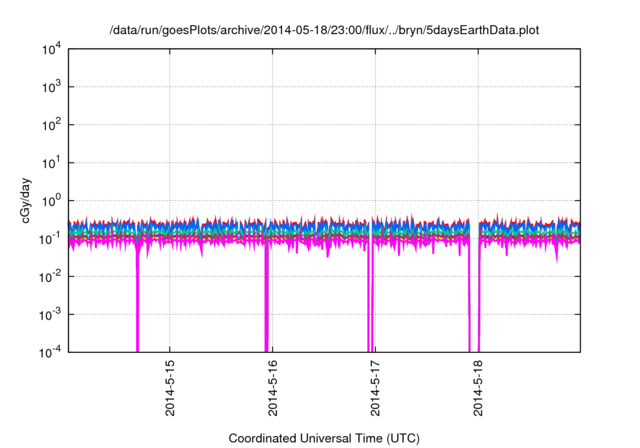Screen dimensions: 640x448
Task: Click the 2014-5-16 date tick label
Action: coord(273,388)
